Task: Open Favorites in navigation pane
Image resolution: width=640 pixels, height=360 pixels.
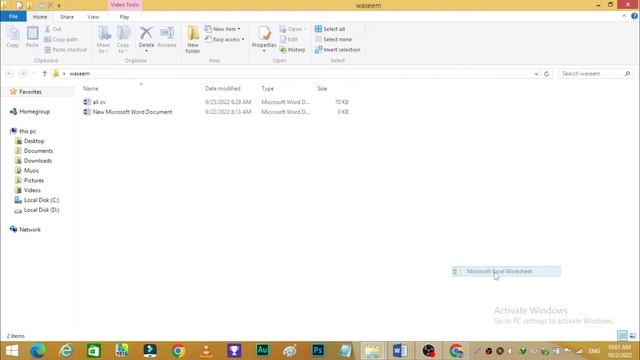Action: tap(30, 92)
